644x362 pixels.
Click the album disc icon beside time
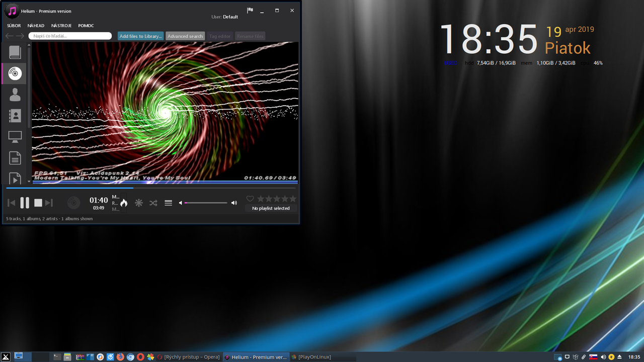[74, 203]
